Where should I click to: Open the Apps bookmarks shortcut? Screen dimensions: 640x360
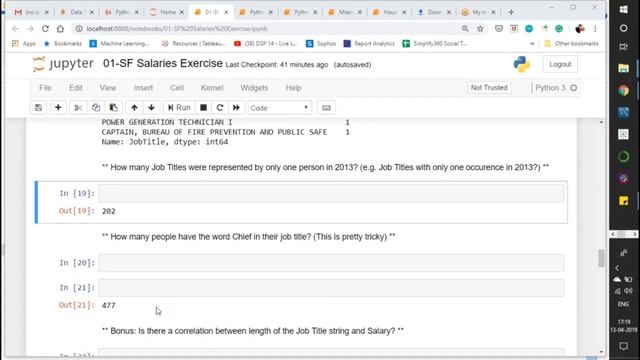(24, 43)
